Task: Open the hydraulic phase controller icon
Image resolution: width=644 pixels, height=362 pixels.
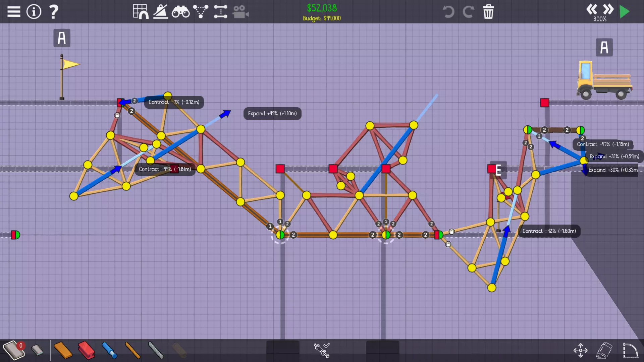Action: (322, 350)
